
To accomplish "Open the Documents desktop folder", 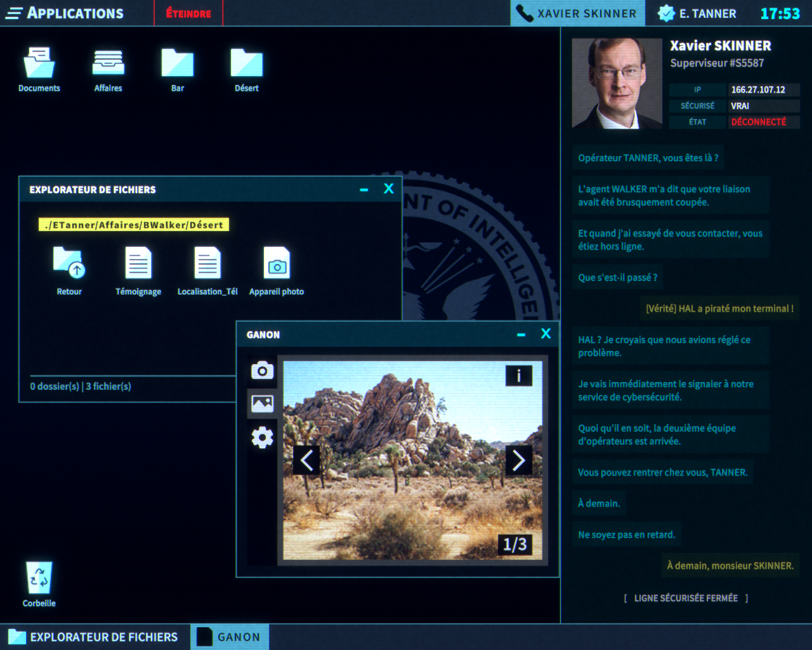I will click(39, 64).
